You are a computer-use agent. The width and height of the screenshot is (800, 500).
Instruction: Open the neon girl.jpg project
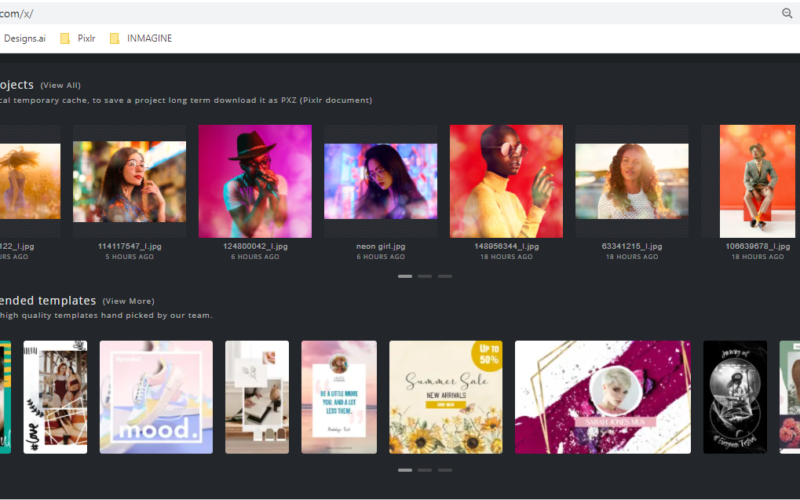coord(381,181)
